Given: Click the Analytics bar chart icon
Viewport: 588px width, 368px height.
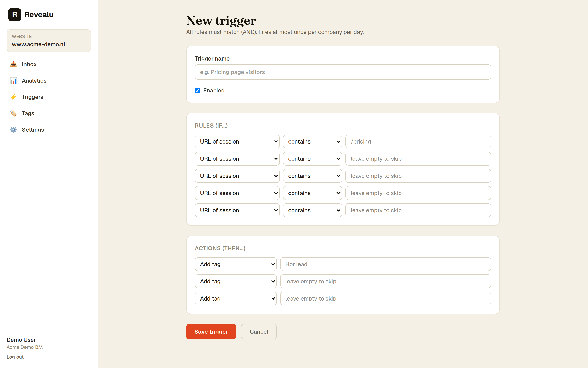Looking at the screenshot, I should coord(13,81).
